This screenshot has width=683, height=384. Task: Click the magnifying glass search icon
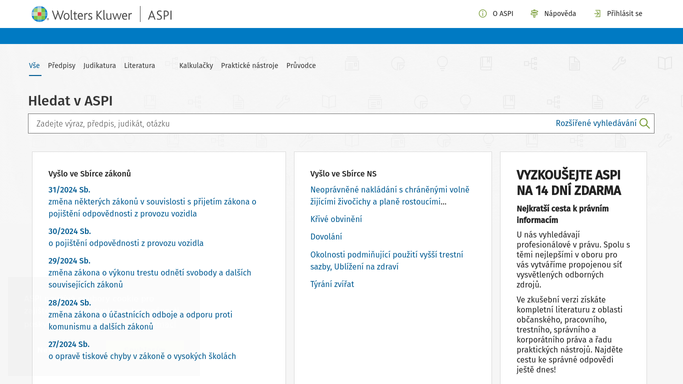[x=645, y=124]
